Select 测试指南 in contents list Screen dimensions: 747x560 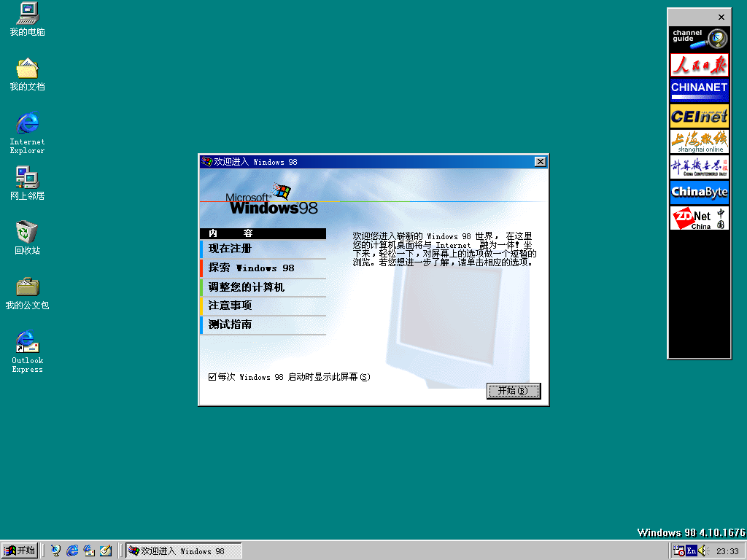[263, 324]
